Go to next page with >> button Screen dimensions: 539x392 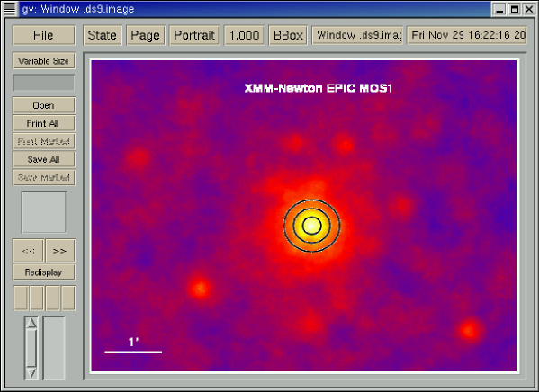(60, 251)
